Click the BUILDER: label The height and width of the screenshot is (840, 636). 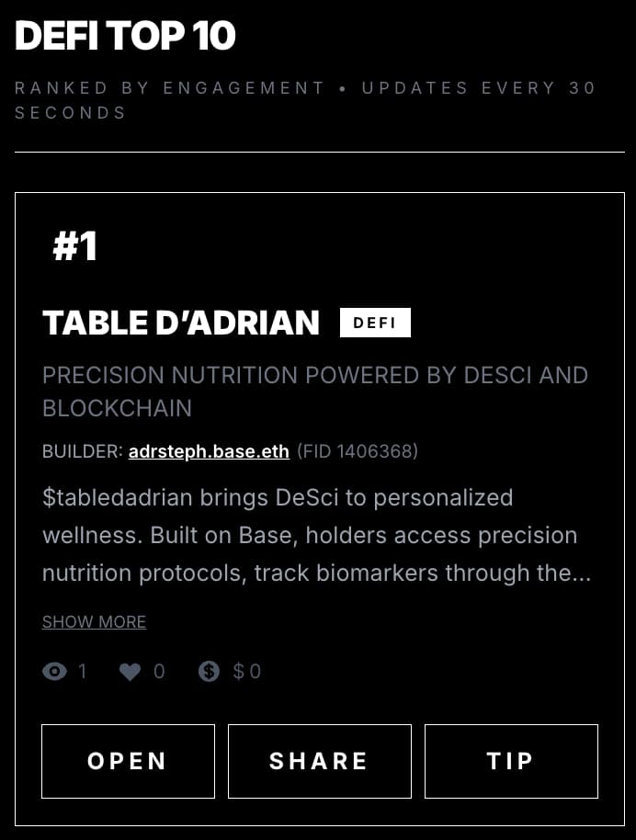(83, 451)
